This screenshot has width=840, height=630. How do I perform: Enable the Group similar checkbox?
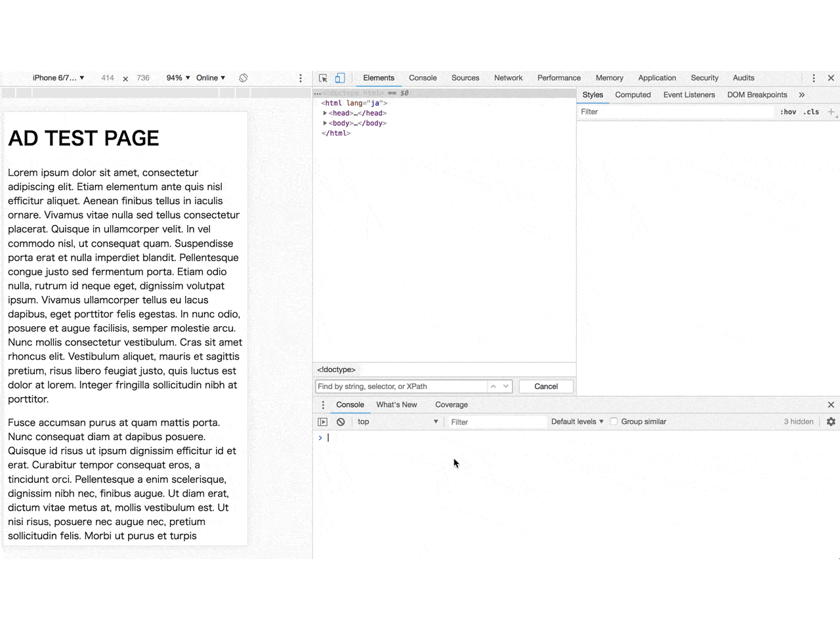click(x=614, y=422)
